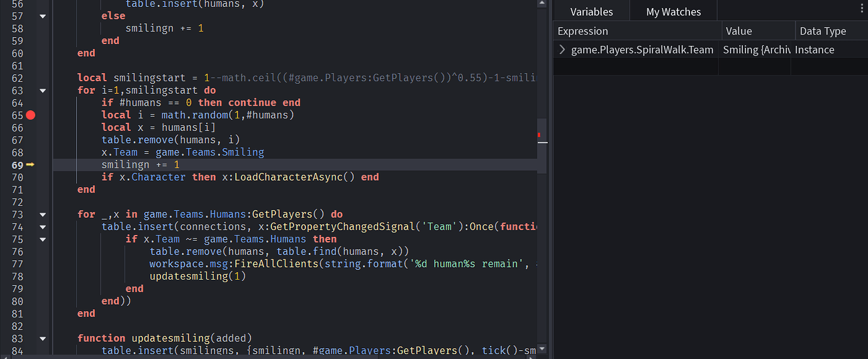Collapse the updatesmiling function at line 83
This screenshot has width=868, height=359.
43,339
